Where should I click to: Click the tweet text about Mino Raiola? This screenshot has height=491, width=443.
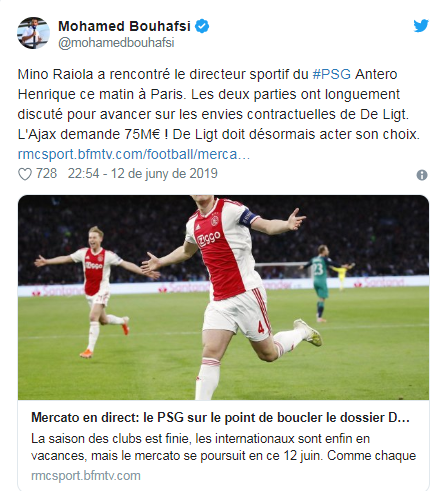pos(219,104)
